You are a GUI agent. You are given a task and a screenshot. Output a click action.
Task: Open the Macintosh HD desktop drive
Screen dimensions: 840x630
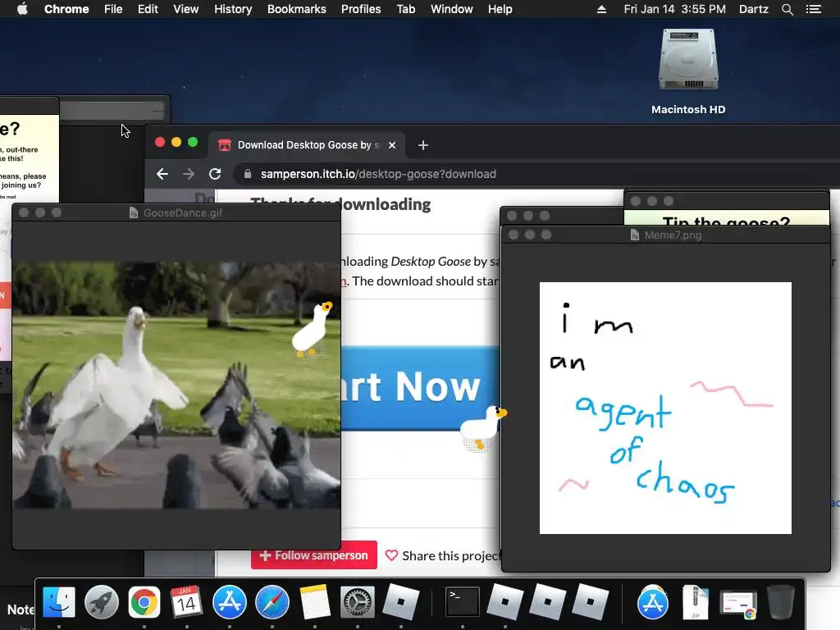click(x=688, y=71)
